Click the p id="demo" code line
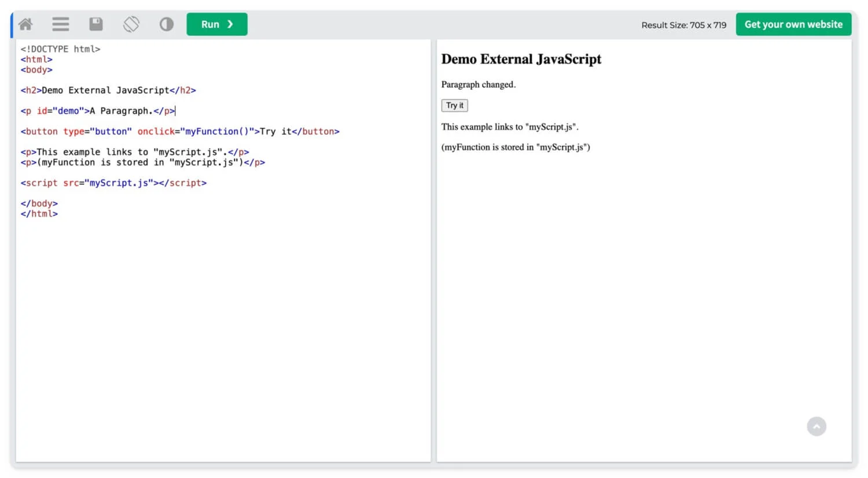This screenshot has width=868, height=478. pyautogui.click(x=97, y=111)
